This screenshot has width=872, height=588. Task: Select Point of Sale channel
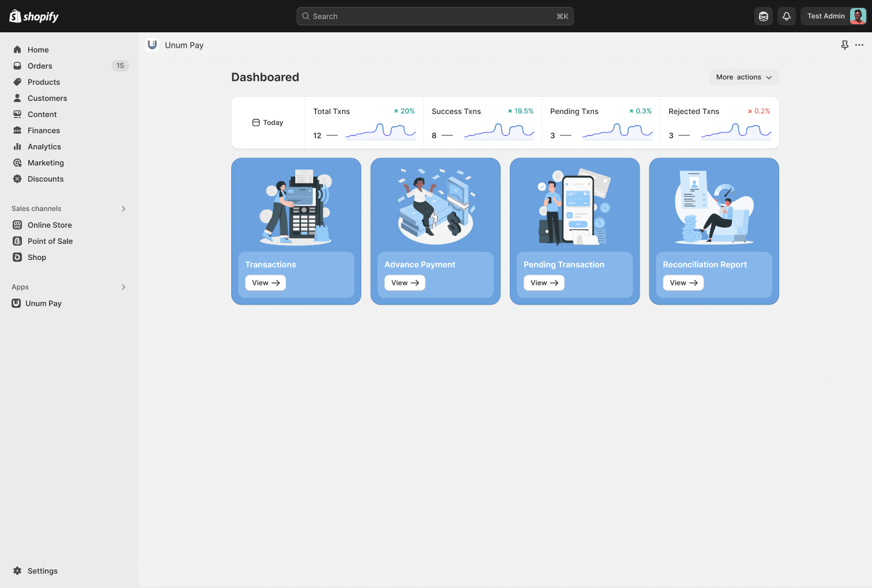coord(50,241)
